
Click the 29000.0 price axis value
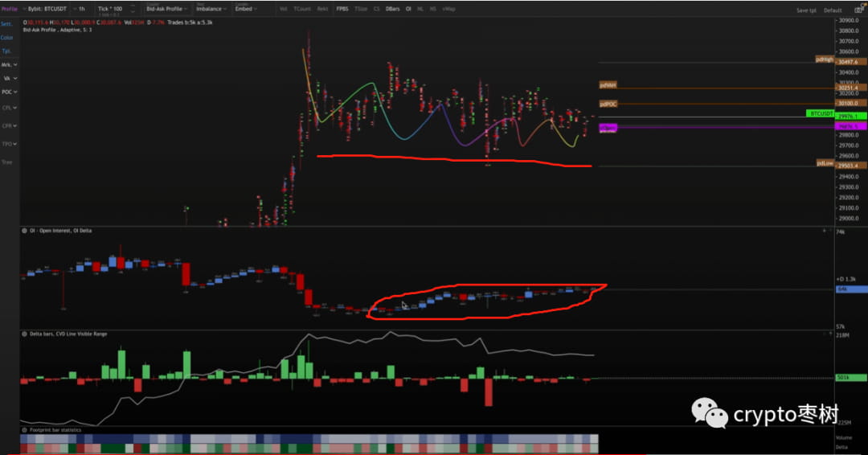pyautogui.click(x=849, y=218)
